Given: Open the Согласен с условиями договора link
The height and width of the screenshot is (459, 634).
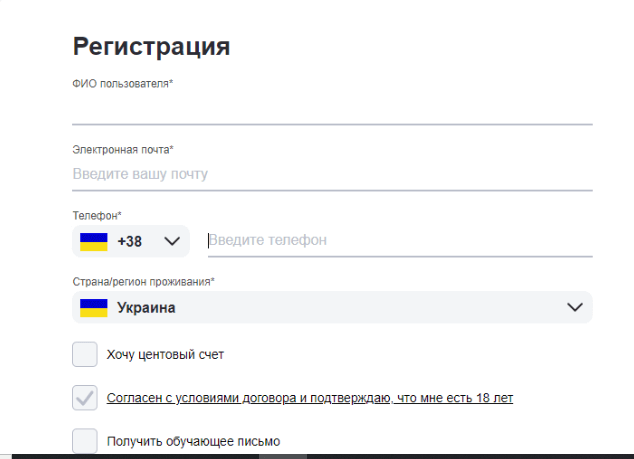Looking at the screenshot, I should [310, 398].
